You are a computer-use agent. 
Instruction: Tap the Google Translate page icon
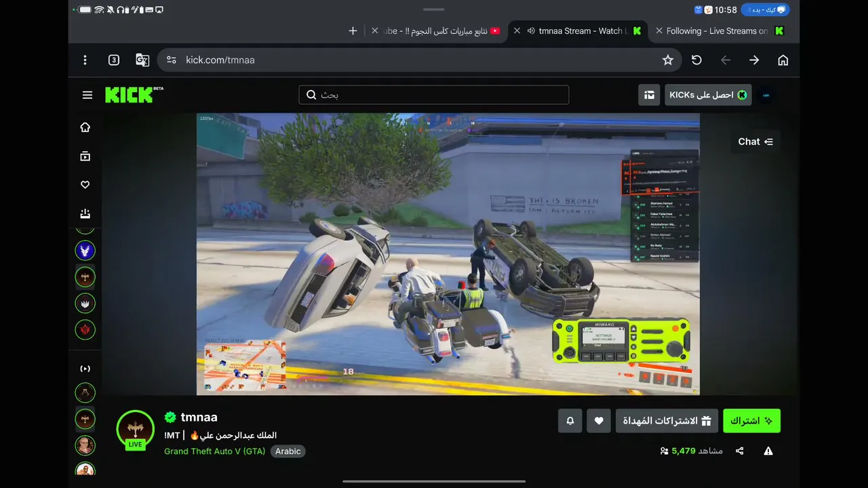[x=142, y=60]
